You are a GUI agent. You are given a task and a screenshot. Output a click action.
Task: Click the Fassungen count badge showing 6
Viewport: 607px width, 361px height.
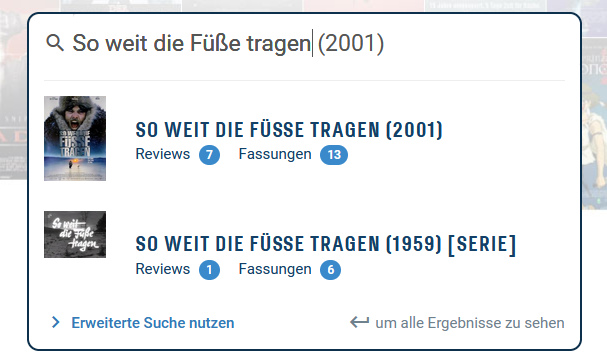331,270
